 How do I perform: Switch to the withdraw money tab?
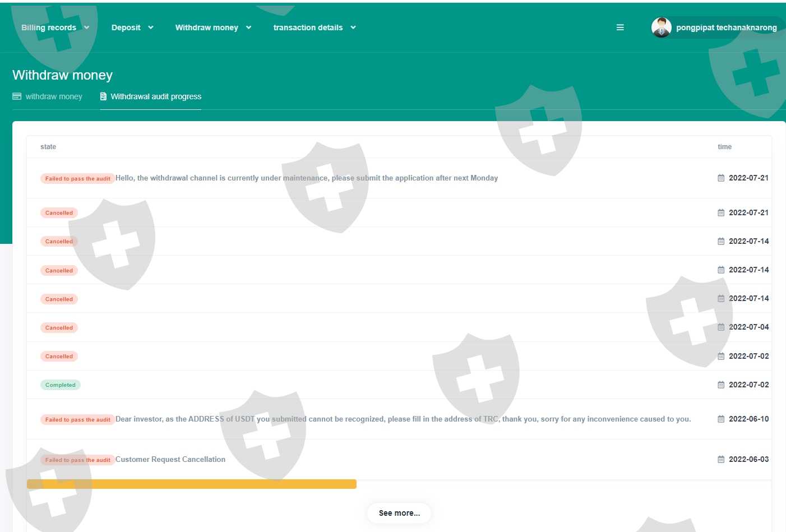click(x=53, y=96)
